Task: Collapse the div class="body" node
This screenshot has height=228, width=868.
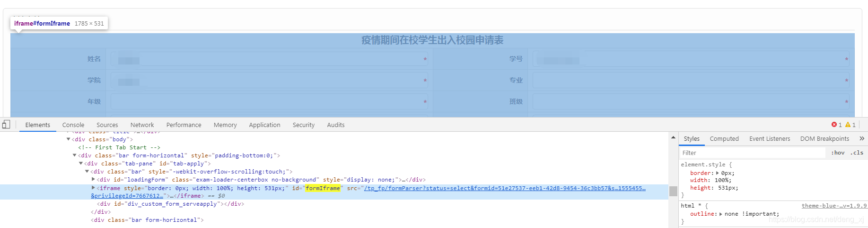Action: (68, 139)
